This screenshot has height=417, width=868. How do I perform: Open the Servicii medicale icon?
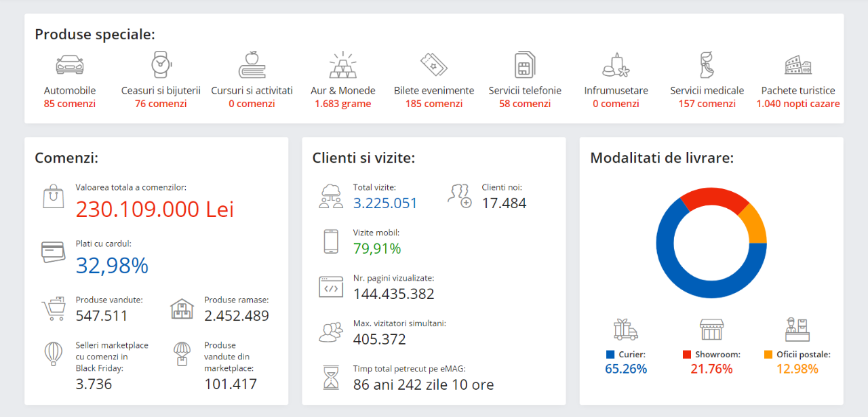pyautogui.click(x=707, y=65)
